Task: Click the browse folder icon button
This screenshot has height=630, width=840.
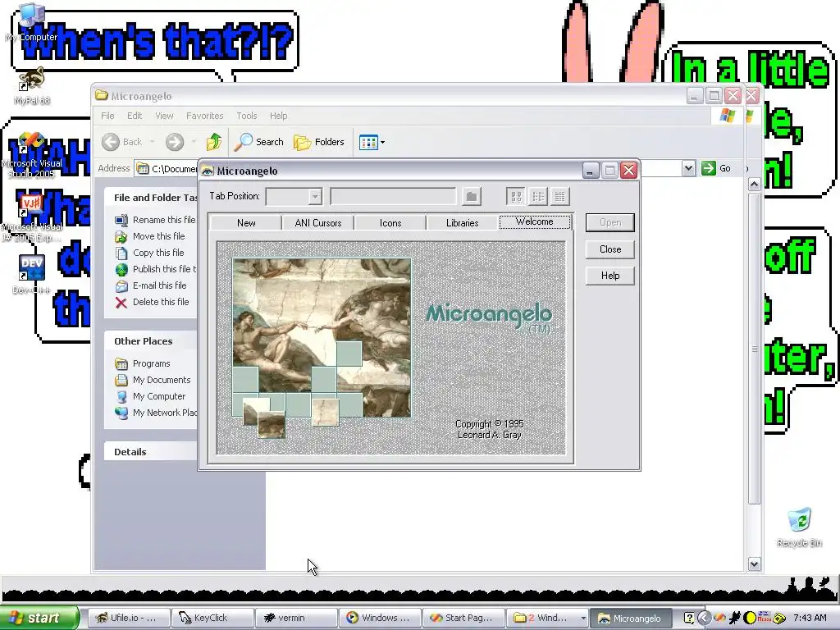Action: pos(472,197)
